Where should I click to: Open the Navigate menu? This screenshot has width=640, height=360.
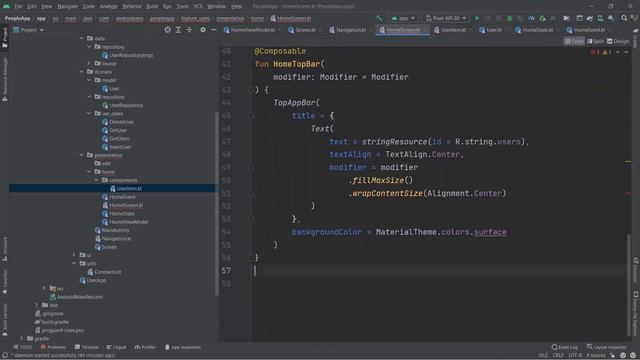[x=67, y=6]
